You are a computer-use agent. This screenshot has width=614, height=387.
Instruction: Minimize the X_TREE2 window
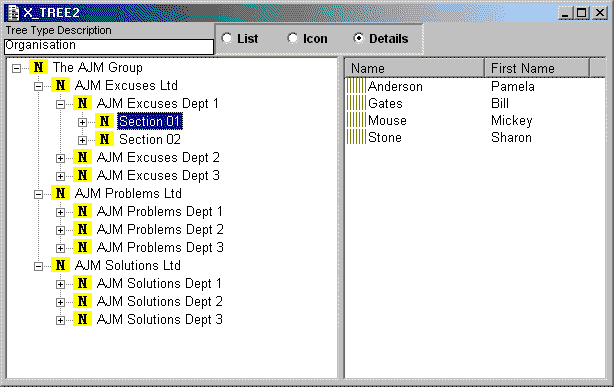[x=565, y=13]
